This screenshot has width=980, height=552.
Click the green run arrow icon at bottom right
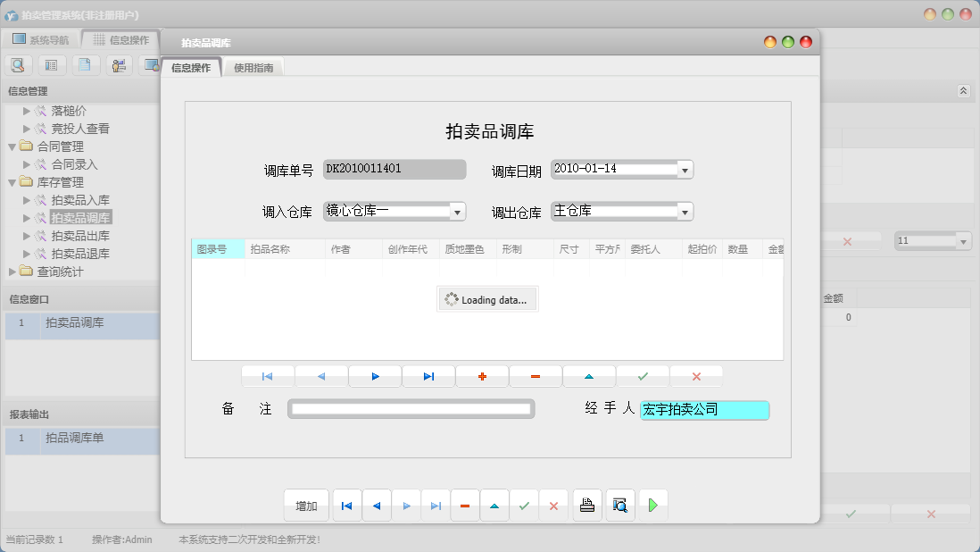point(652,505)
